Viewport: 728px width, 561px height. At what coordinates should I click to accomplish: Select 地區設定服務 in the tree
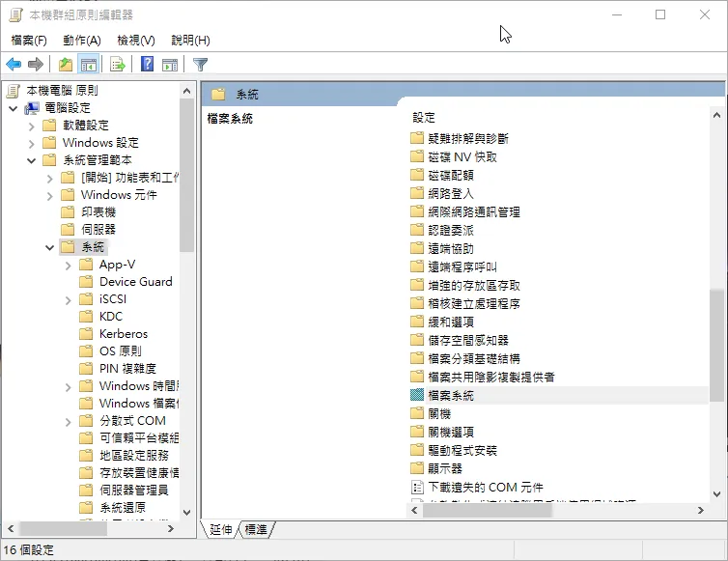coord(133,455)
